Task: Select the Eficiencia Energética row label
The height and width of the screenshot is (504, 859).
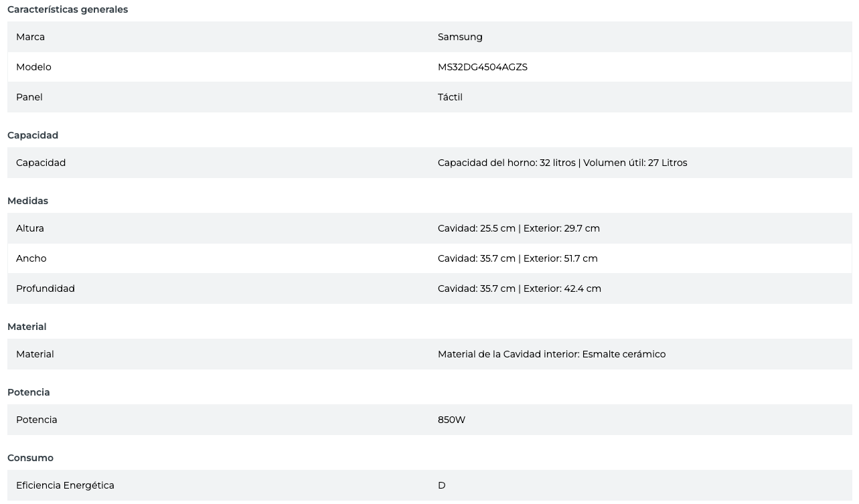Action: tap(65, 485)
